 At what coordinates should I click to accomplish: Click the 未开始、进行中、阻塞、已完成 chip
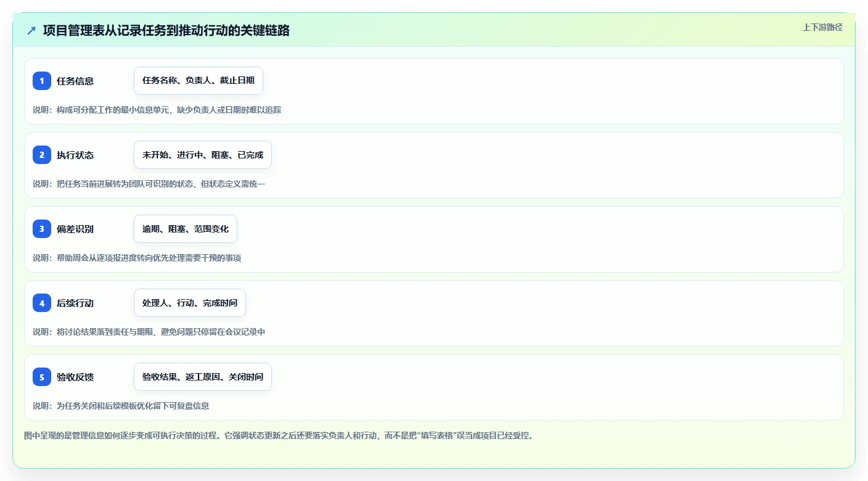click(x=203, y=155)
